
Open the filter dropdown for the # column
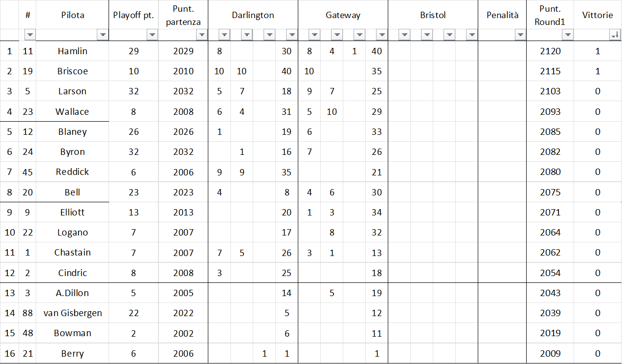[30, 35]
